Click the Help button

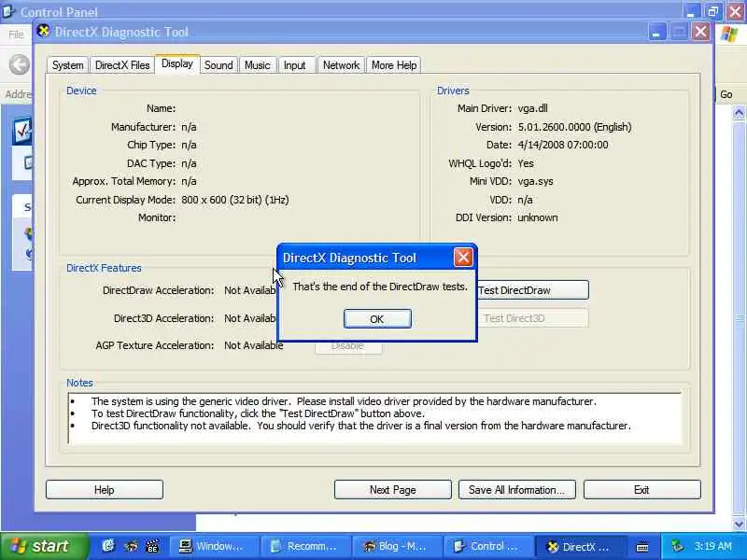pyautogui.click(x=105, y=489)
